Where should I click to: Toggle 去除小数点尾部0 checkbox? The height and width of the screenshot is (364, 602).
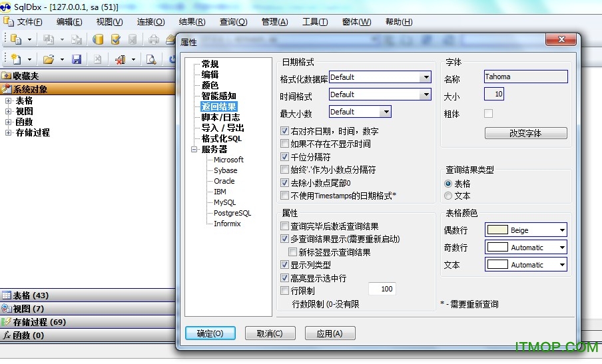tap(284, 182)
